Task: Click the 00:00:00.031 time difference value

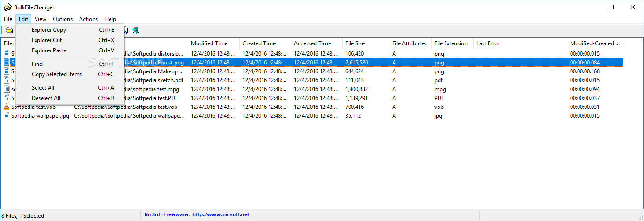Action: click(585, 107)
